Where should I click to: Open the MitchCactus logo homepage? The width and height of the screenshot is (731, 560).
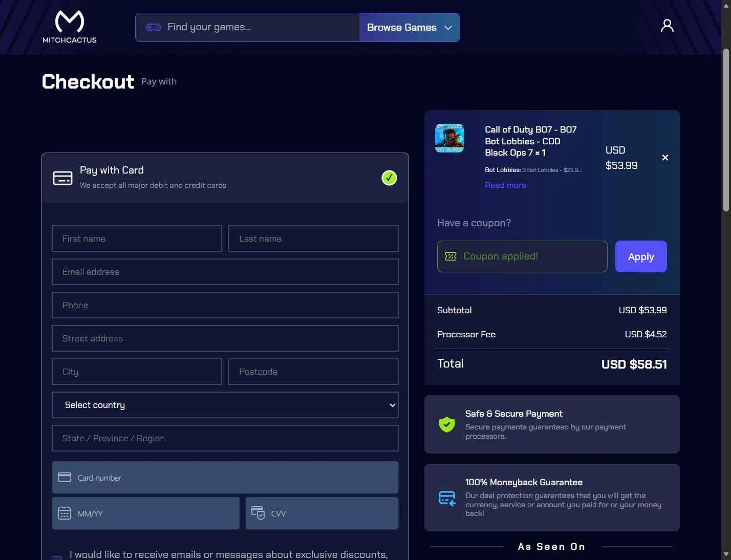coord(70,27)
